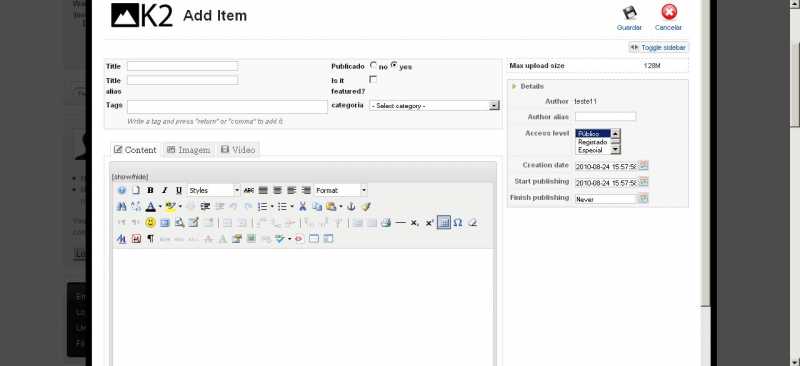Switch to the Video tab
This screenshot has height=366, width=800.
coord(238,150)
